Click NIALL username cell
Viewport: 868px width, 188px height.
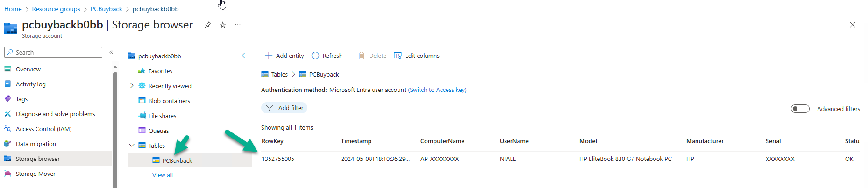(x=508, y=159)
